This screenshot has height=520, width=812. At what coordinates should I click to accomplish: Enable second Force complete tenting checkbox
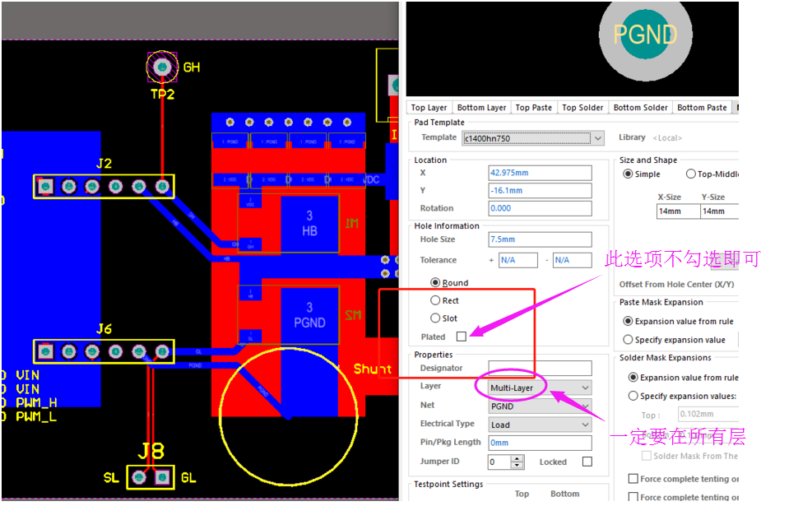[633, 497]
